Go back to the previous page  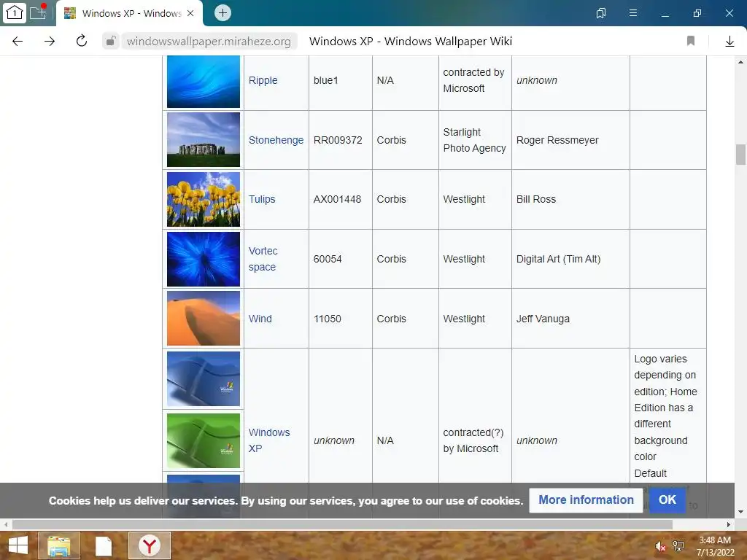[18, 42]
